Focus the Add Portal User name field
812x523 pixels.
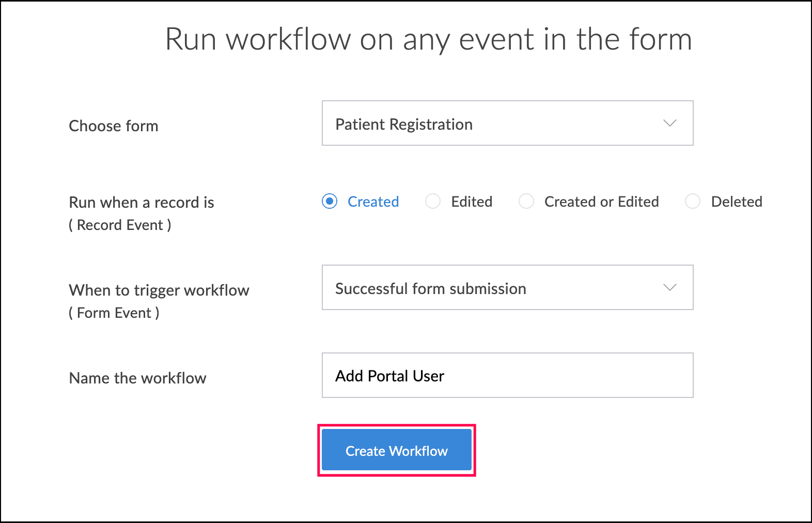pos(507,376)
